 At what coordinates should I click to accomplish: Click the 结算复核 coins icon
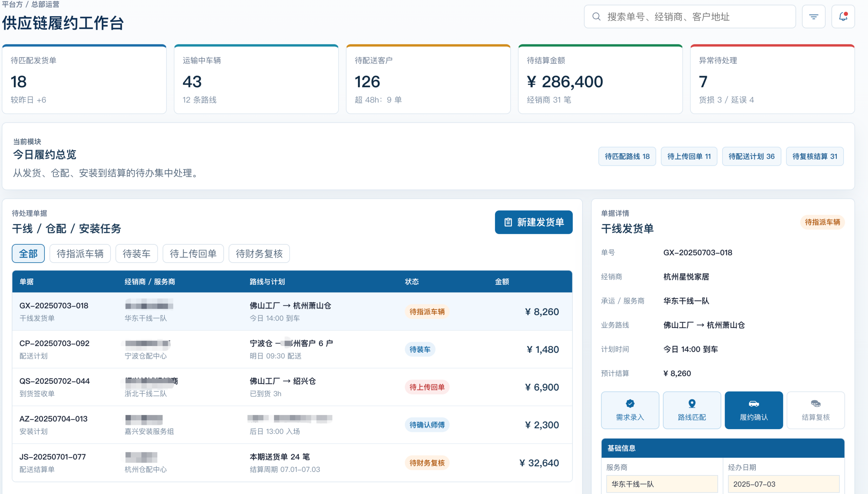click(x=815, y=403)
